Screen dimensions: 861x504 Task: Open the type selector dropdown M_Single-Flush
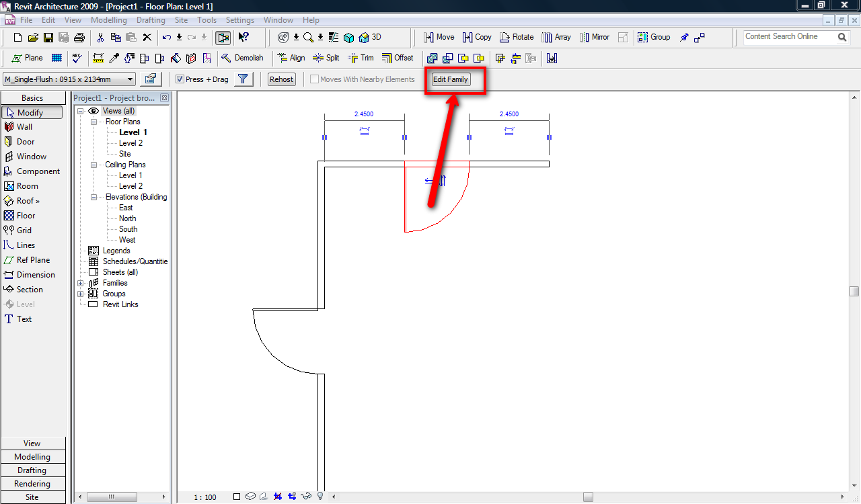69,79
